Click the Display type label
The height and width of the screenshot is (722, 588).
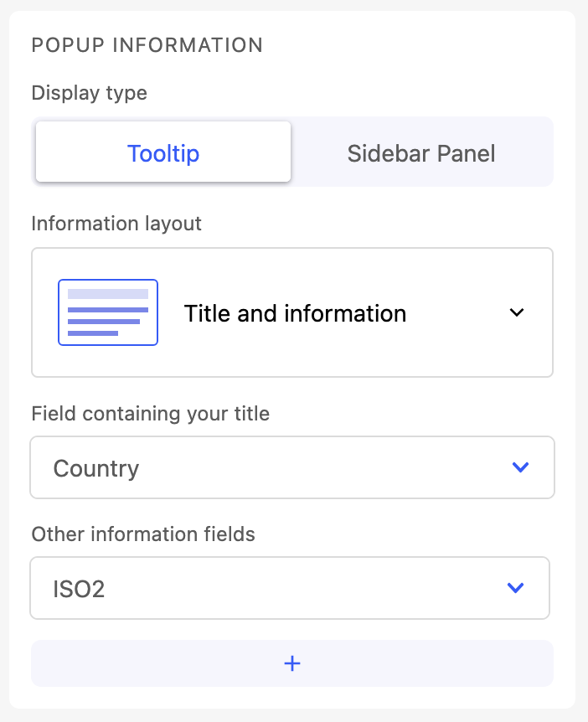point(90,93)
